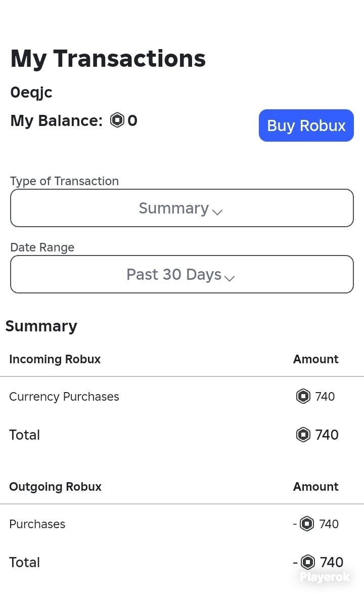Viewport: 364px width, 596px height.
Task: Click the Playerok watermark logo
Action: point(325,577)
